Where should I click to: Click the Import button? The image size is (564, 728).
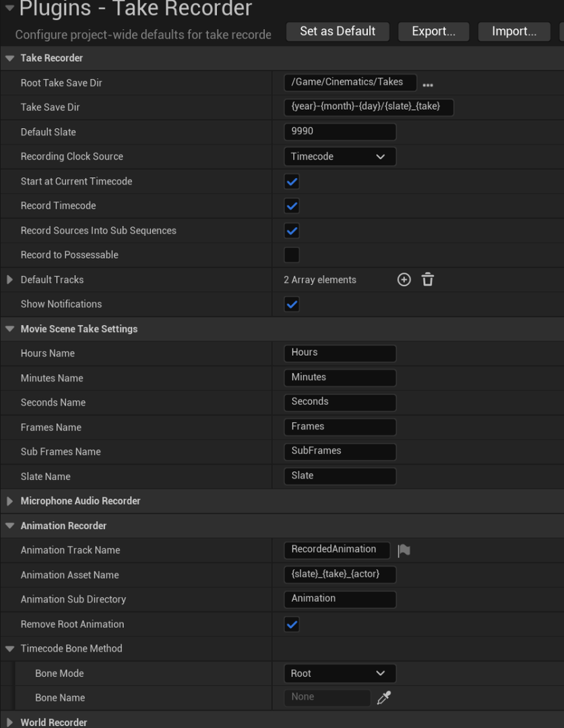[x=513, y=31]
